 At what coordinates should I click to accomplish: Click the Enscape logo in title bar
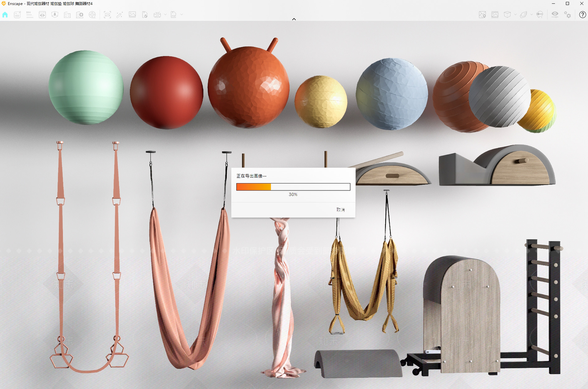coord(4,3)
